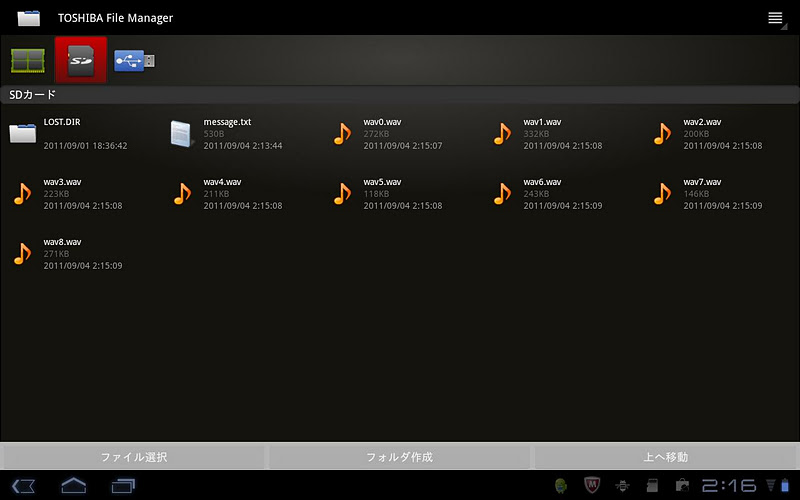Screen dimensions: 800x500
Task: Tap the music note icon for wav2.wav
Action: [662, 134]
